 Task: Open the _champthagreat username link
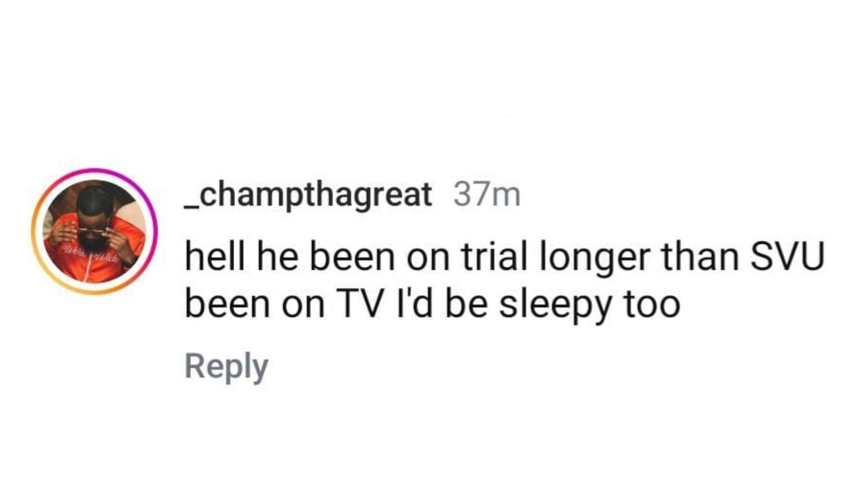pyautogui.click(x=308, y=195)
